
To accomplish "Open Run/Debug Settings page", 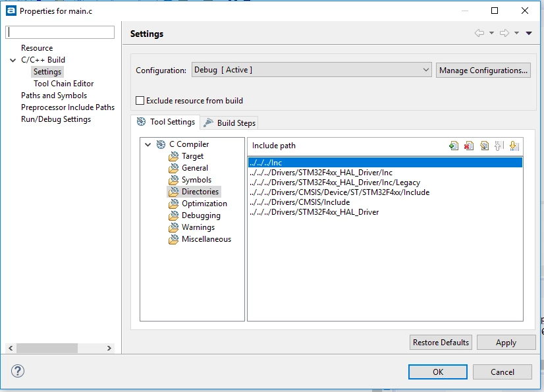I will point(56,119).
